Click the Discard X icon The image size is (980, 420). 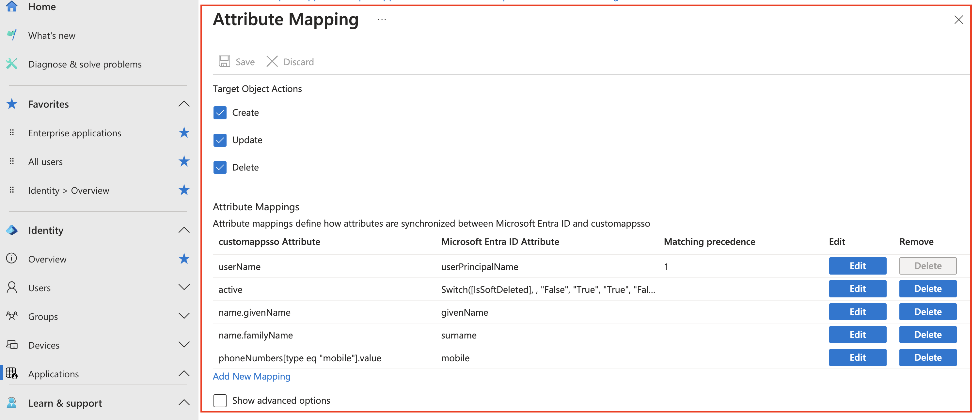[x=272, y=61]
